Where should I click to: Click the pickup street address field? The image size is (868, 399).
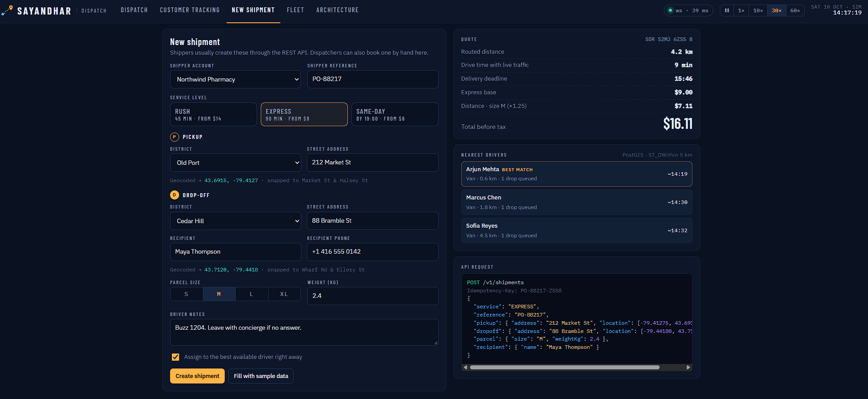point(372,163)
